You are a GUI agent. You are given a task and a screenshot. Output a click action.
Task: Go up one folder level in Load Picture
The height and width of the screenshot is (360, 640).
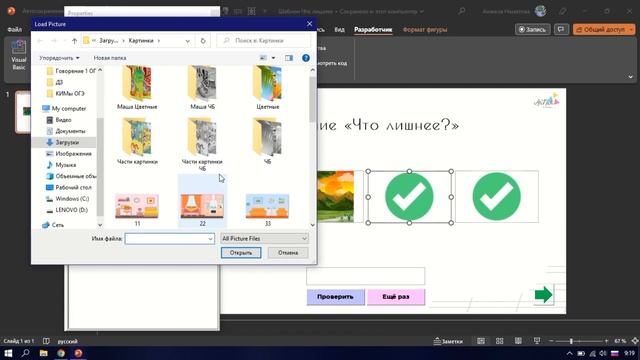tap(74, 41)
